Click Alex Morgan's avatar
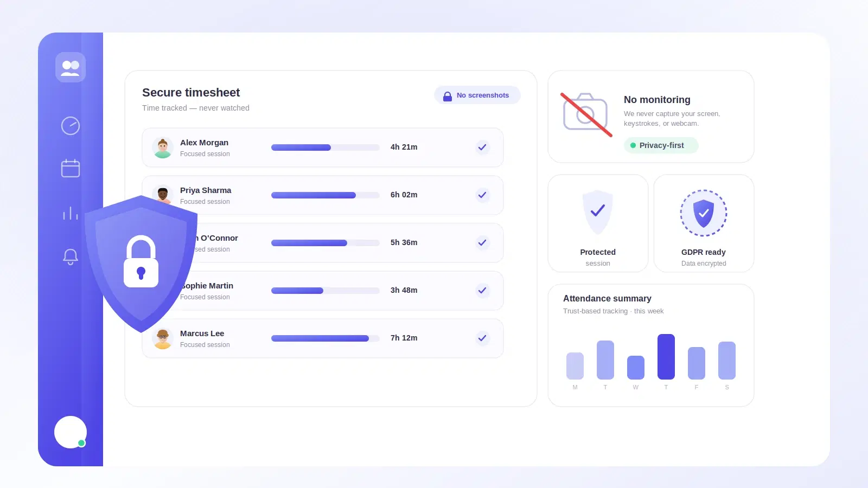The height and width of the screenshot is (488, 868). point(163,147)
